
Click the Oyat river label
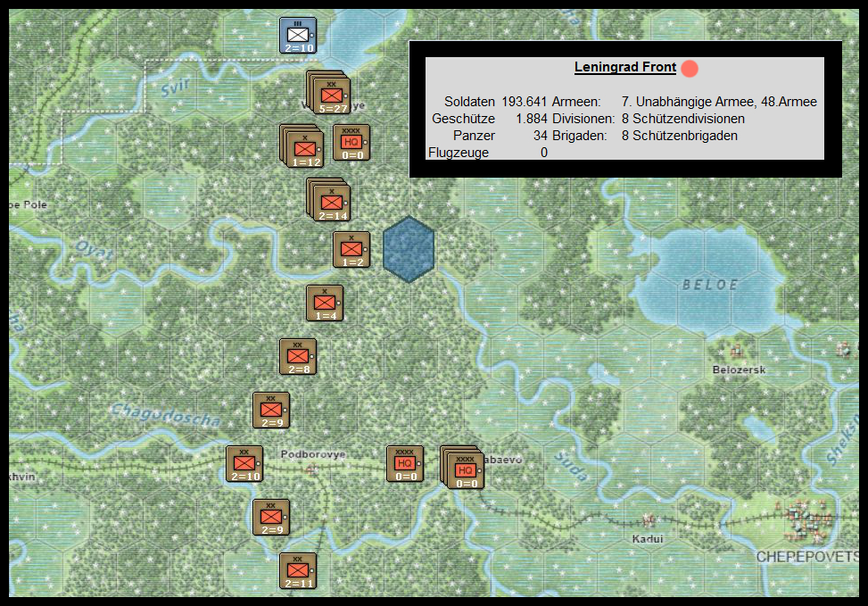[x=95, y=251]
